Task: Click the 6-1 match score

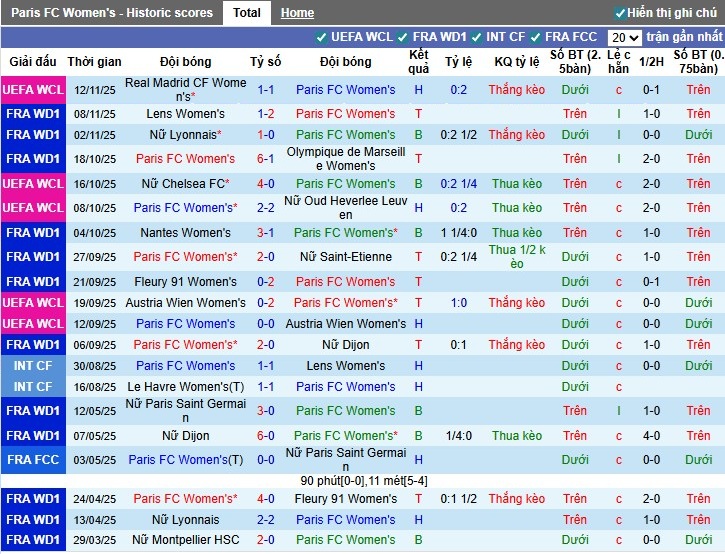Action: (266, 159)
